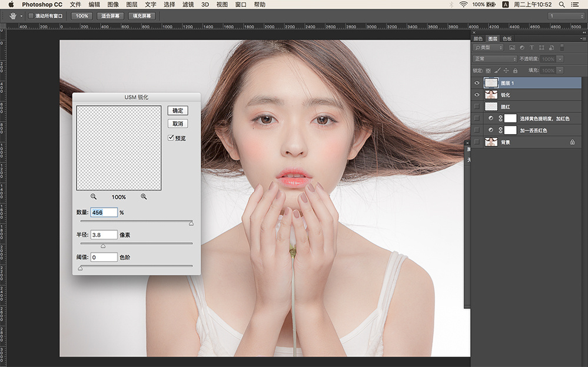Click the Hand tool icon in options bar

tap(13, 16)
